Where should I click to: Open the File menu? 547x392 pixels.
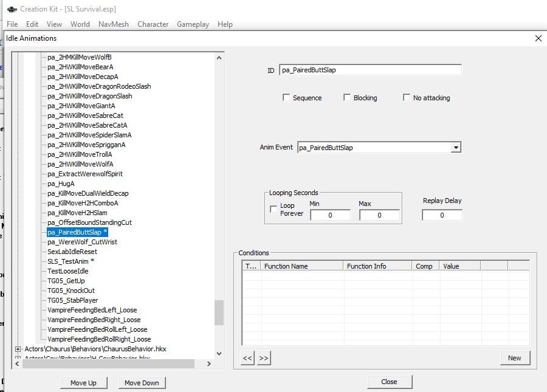coord(12,24)
